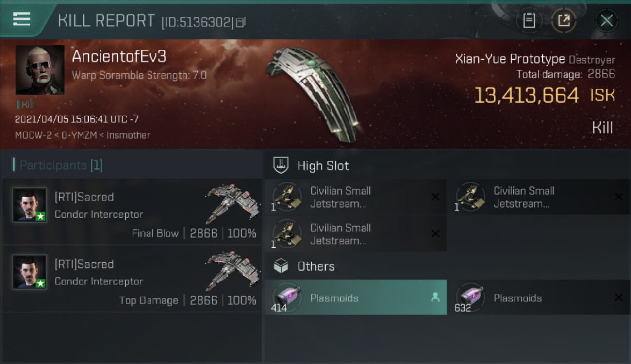Copy the kill report ID icon
The width and height of the screenshot is (631, 364).
[x=241, y=22]
